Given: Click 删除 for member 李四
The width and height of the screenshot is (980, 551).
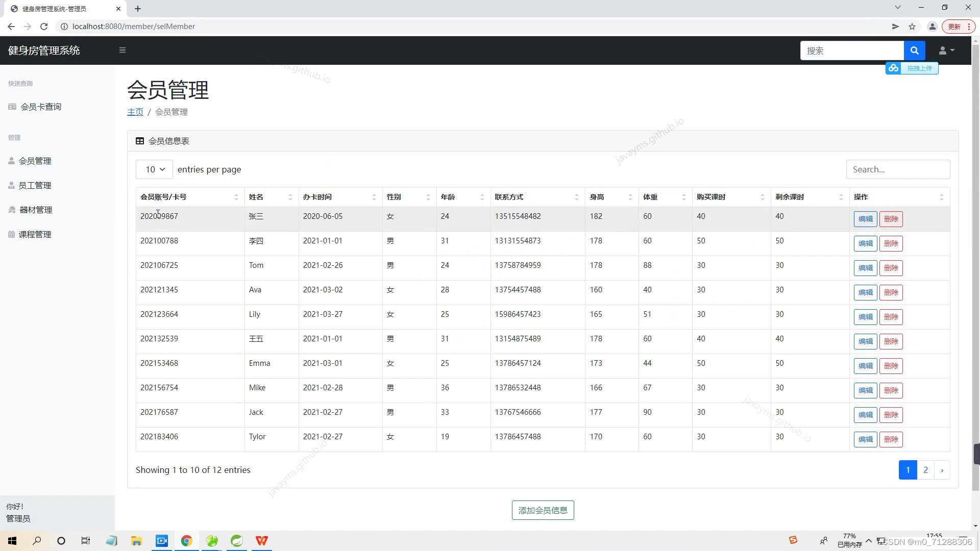Looking at the screenshot, I should pyautogui.click(x=891, y=243).
